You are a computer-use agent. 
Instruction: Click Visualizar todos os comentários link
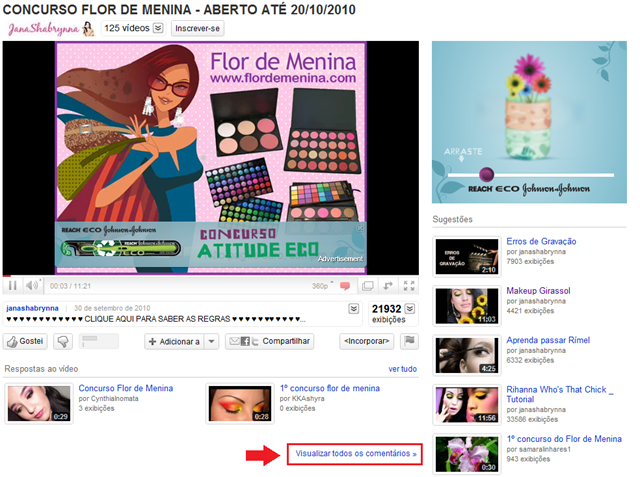pyautogui.click(x=356, y=453)
